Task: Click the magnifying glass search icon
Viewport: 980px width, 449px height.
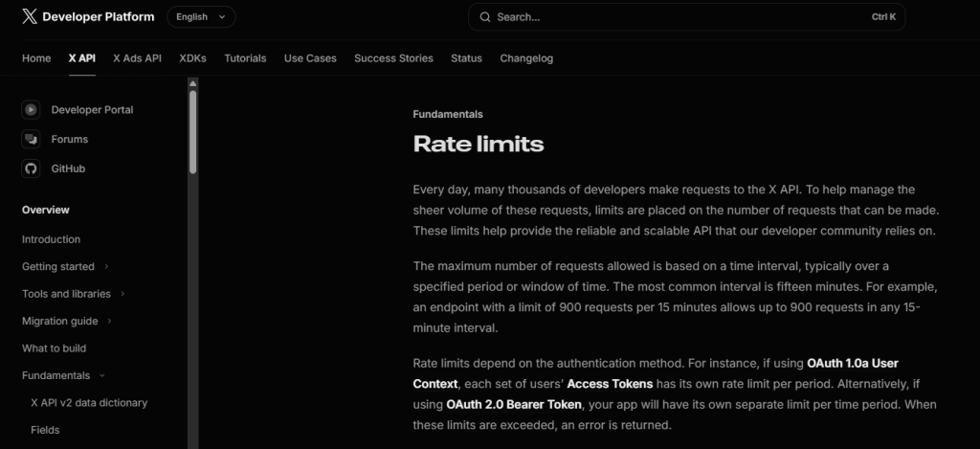Action: click(x=485, y=17)
